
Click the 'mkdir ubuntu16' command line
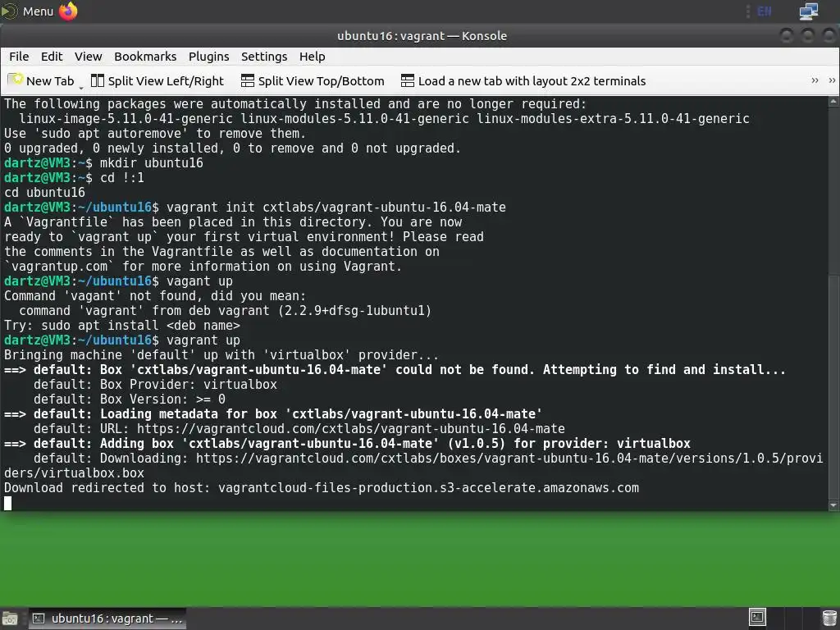104,163
